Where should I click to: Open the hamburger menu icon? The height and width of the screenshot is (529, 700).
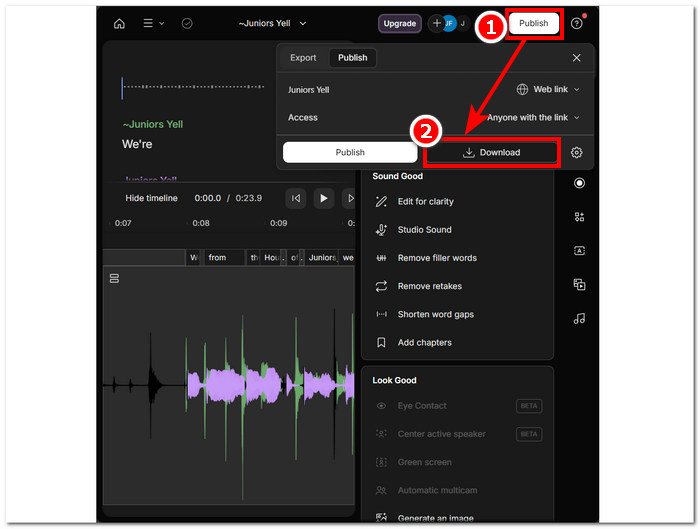pyautogui.click(x=148, y=23)
